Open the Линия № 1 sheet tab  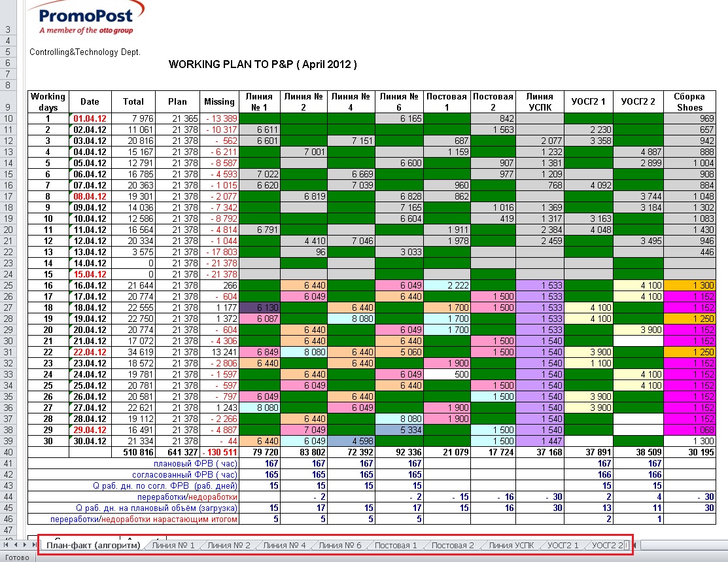173,545
